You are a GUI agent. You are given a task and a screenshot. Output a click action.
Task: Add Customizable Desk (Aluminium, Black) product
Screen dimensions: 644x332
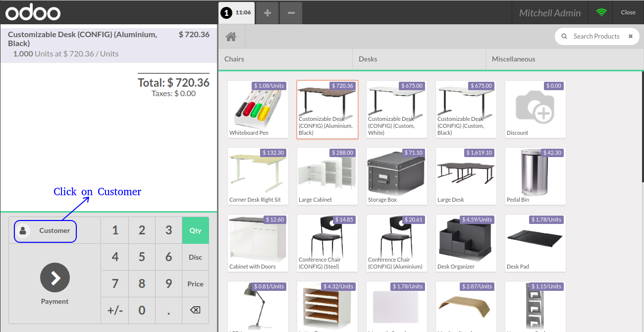pos(327,110)
